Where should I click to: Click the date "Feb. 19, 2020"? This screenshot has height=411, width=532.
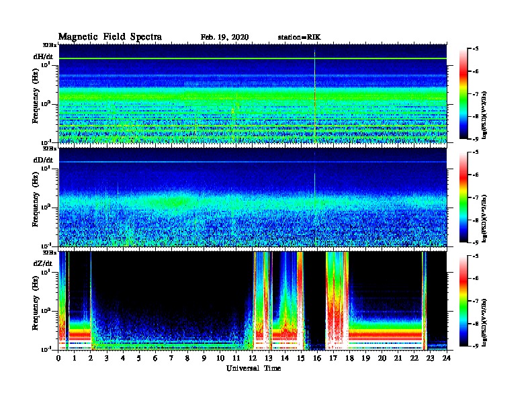pos(224,38)
